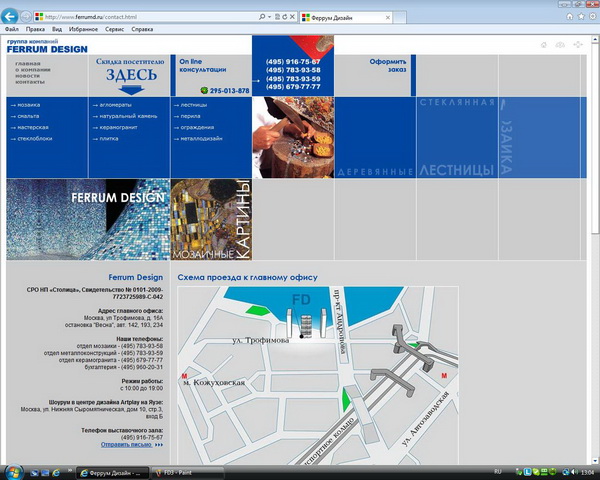Open the главная navigation link
The height and width of the screenshot is (480, 600).
(28, 64)
